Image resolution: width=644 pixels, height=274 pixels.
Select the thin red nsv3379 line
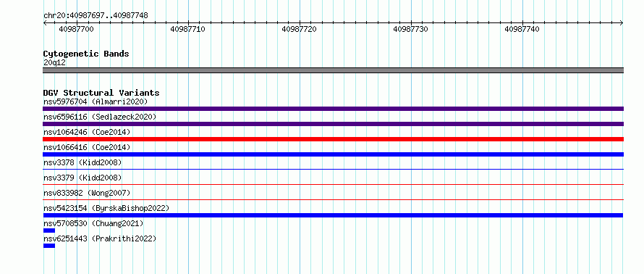click(x=333, y=184)
